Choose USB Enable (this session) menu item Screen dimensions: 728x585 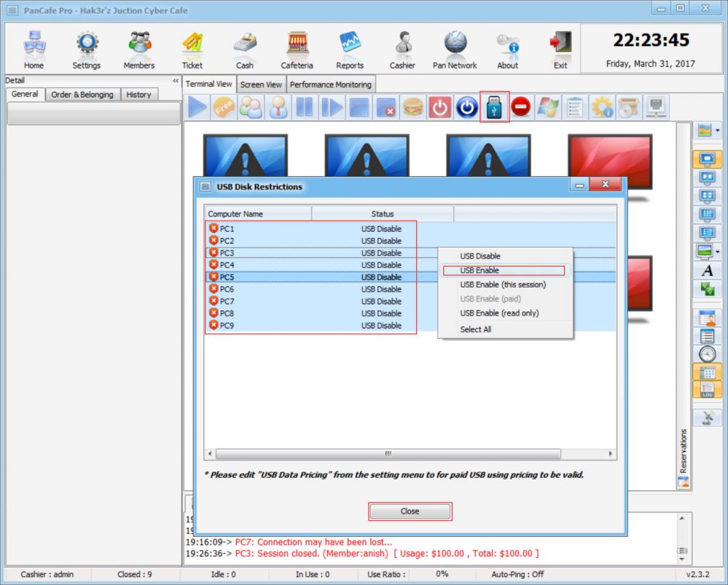(506, 285)
